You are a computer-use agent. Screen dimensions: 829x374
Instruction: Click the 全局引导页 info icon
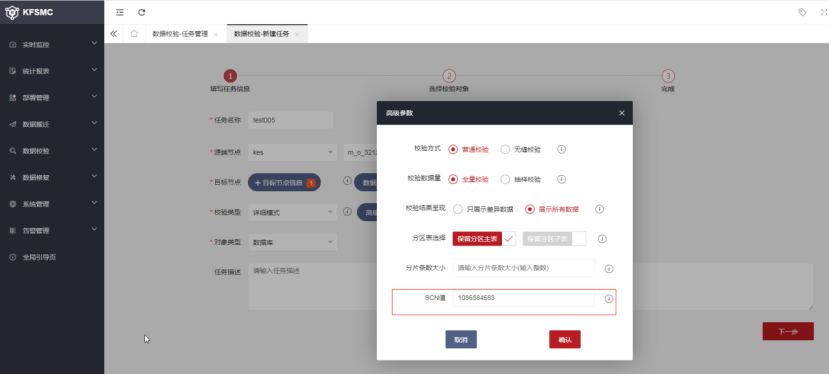tap(13, 257)
